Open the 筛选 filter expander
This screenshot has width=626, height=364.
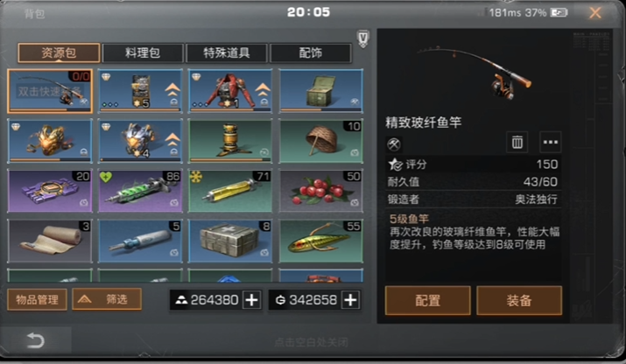click(x=107, y=299)
